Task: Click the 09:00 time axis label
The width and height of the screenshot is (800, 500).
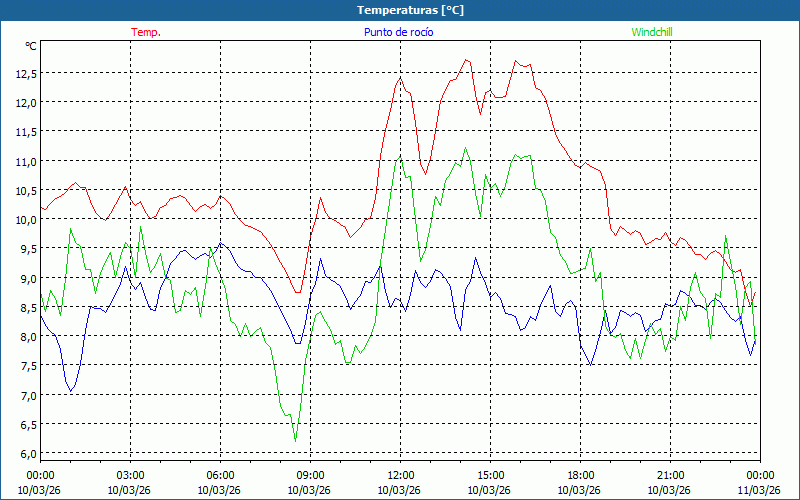Action: pyautogui.click(x=310, y=475)
